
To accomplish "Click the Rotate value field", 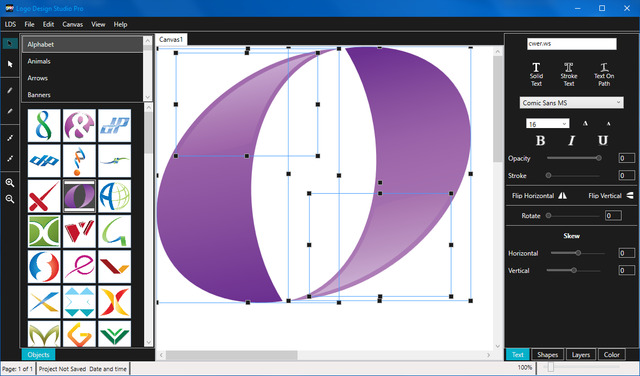I will pos(613,216).
